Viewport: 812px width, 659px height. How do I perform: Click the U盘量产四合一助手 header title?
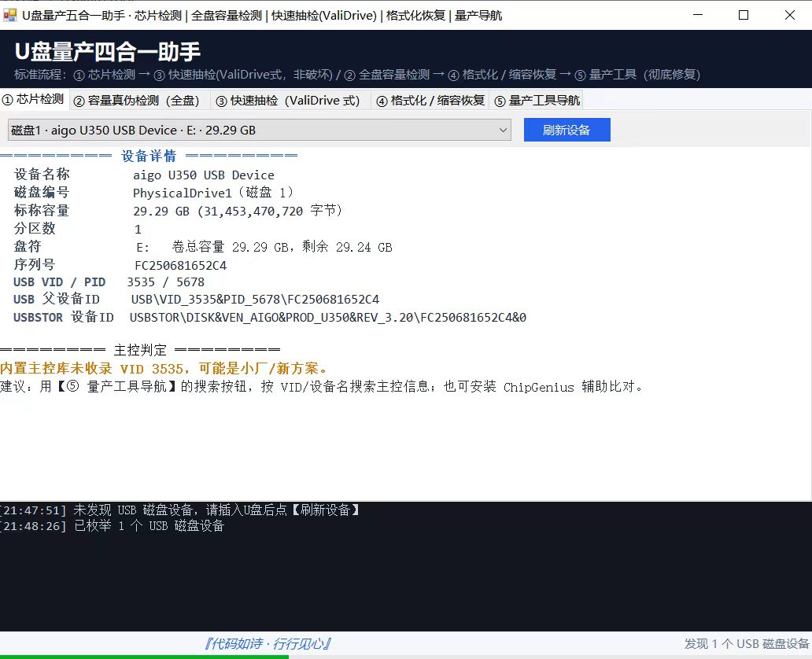pos(108,51)
